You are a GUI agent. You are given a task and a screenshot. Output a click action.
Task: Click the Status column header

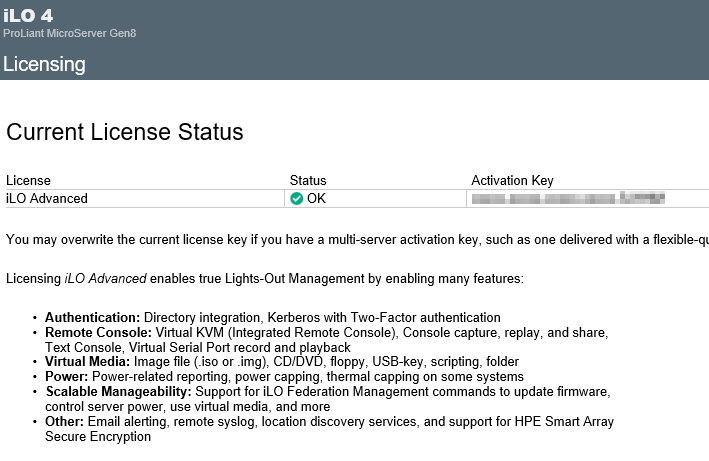308,180
